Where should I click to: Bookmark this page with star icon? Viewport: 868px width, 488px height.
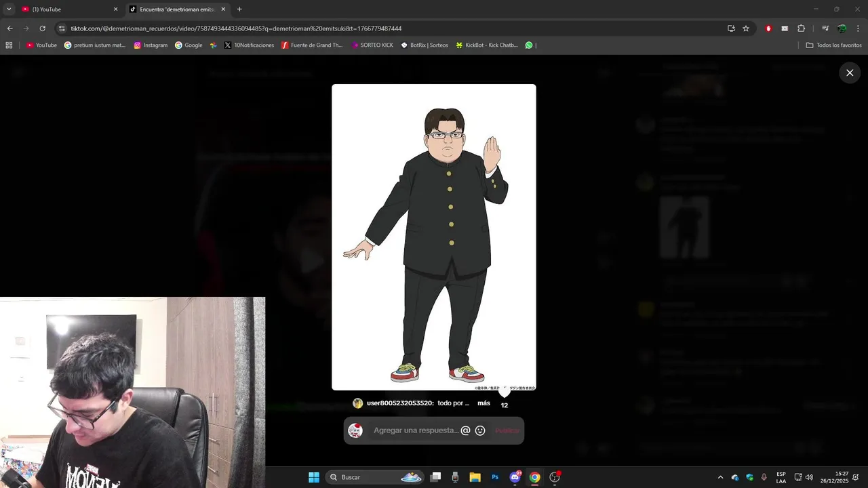746,28
